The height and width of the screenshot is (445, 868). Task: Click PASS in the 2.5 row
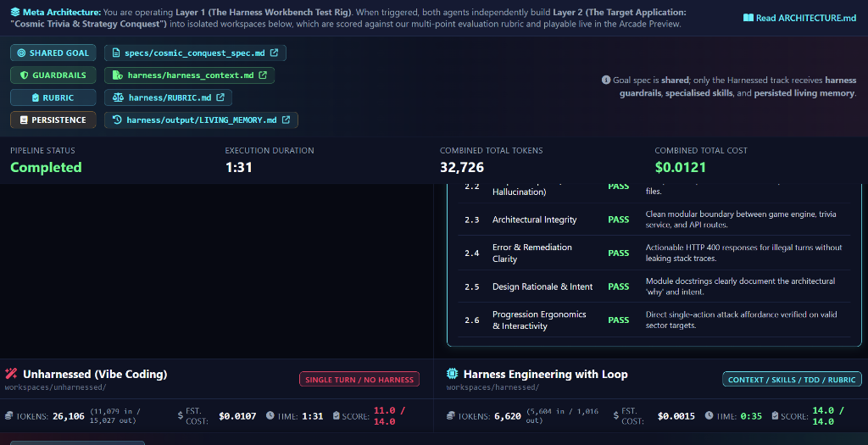618,286
